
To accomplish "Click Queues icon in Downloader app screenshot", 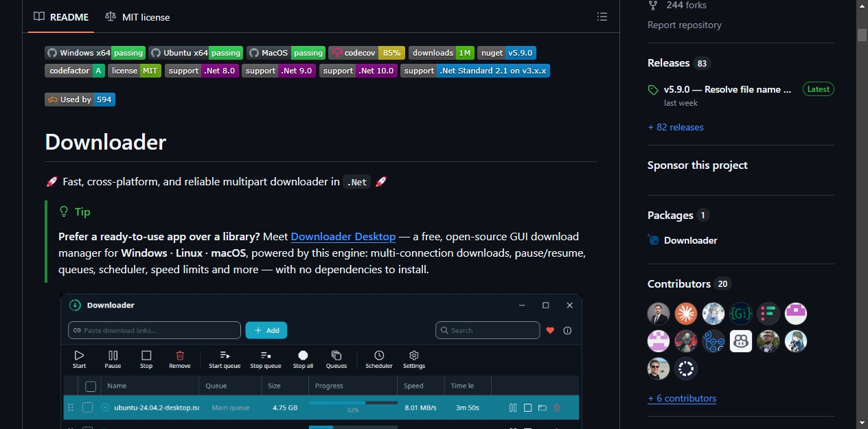I will [336, 356].
